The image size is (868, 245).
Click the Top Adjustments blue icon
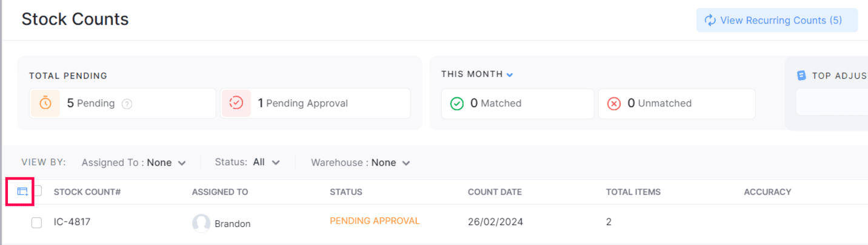(801, 76)
